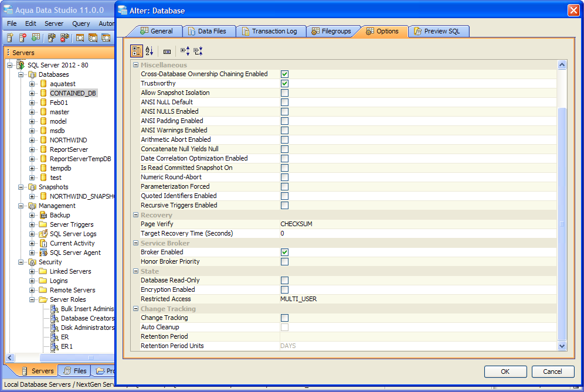Collapse the Server Roles node
Screen dimensions: 584x392
(x=32, y=299)
